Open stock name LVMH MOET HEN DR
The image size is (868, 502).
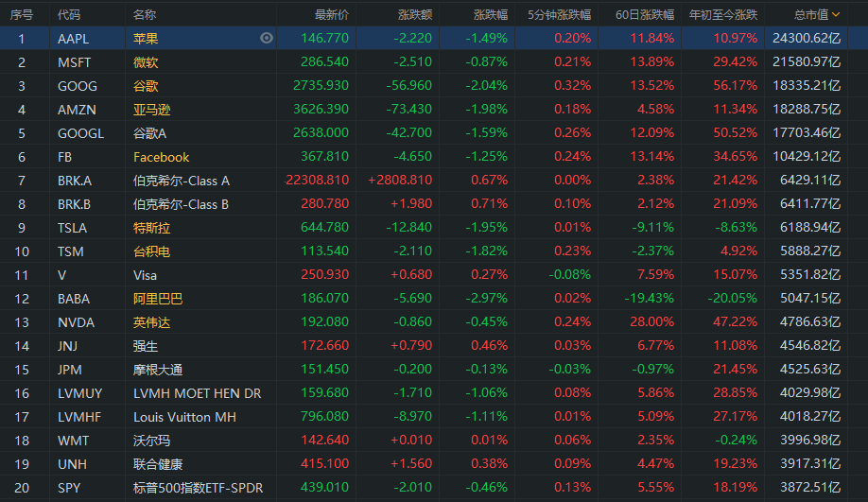point(197,393)
